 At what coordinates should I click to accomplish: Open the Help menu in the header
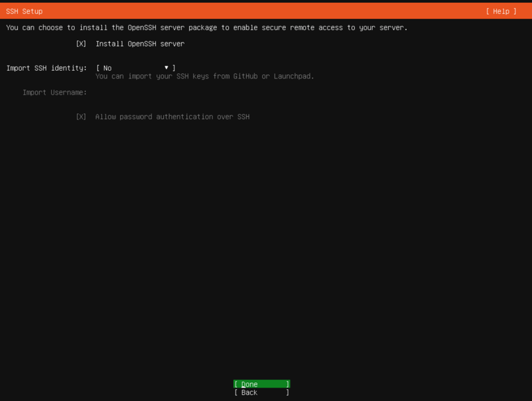501,11
